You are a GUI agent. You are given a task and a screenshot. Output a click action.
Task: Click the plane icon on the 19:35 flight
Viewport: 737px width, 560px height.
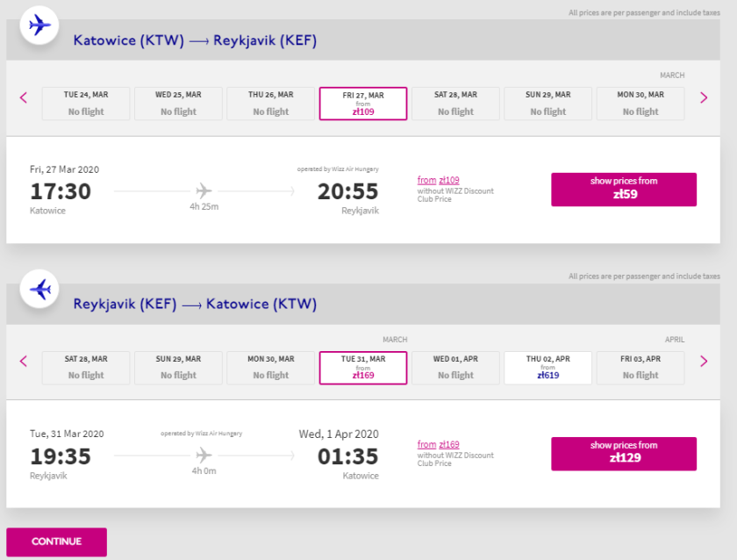click(204, 455)
